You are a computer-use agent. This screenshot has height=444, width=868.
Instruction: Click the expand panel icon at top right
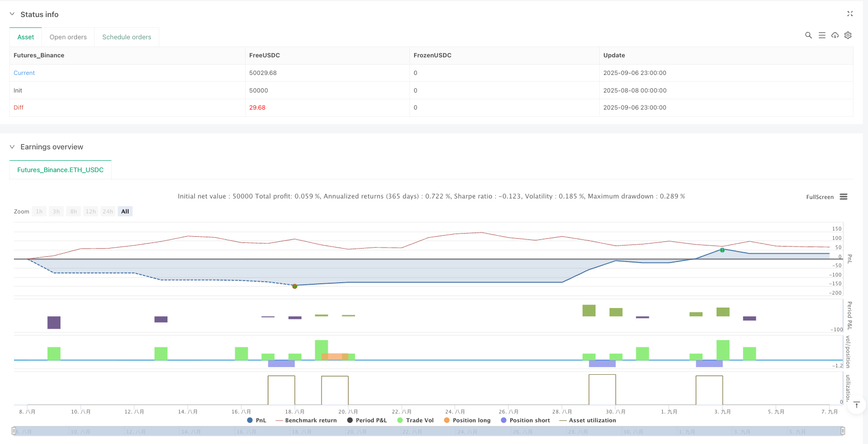pyautogui.click(x=850, y=14)
